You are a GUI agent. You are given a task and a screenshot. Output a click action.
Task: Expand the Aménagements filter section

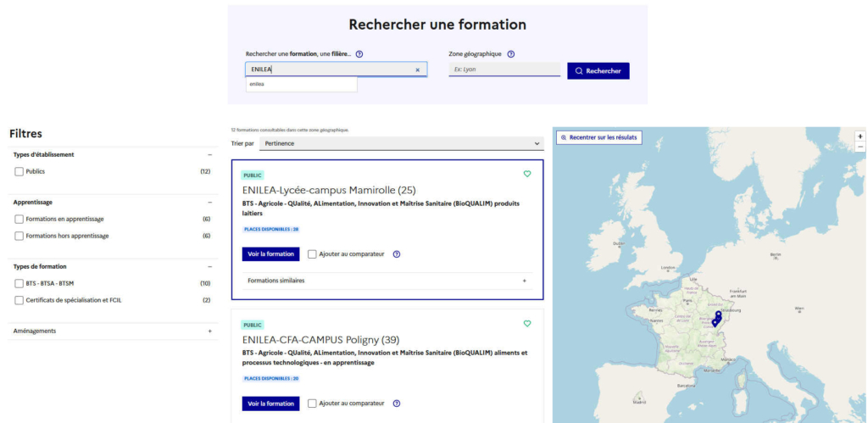point(210,331)
